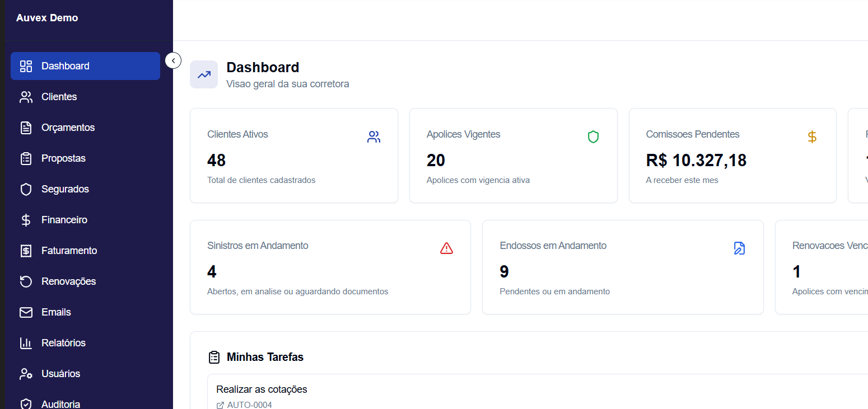
Task: Click the dollar icon on Comissoes Pendentes card
Action: 812,137
